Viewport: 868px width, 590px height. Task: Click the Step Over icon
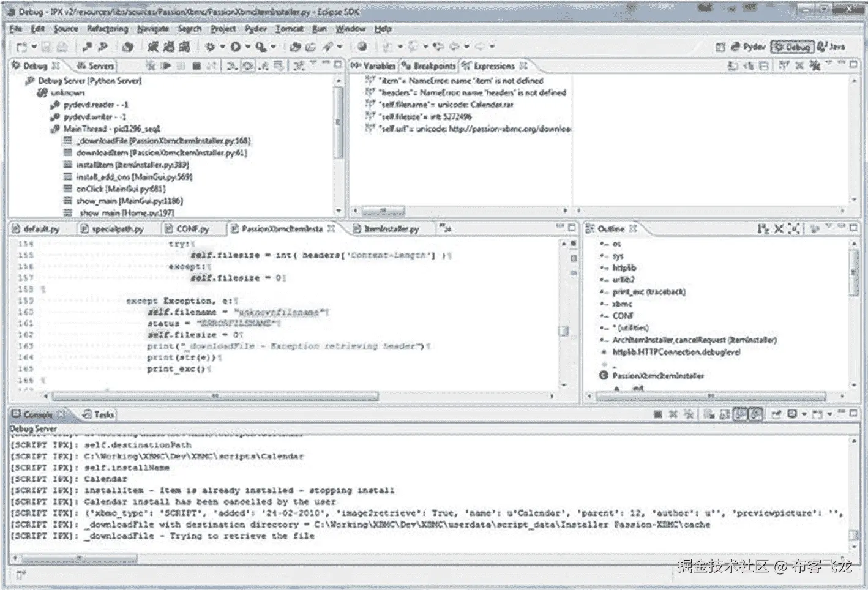(x=246, y=66)
